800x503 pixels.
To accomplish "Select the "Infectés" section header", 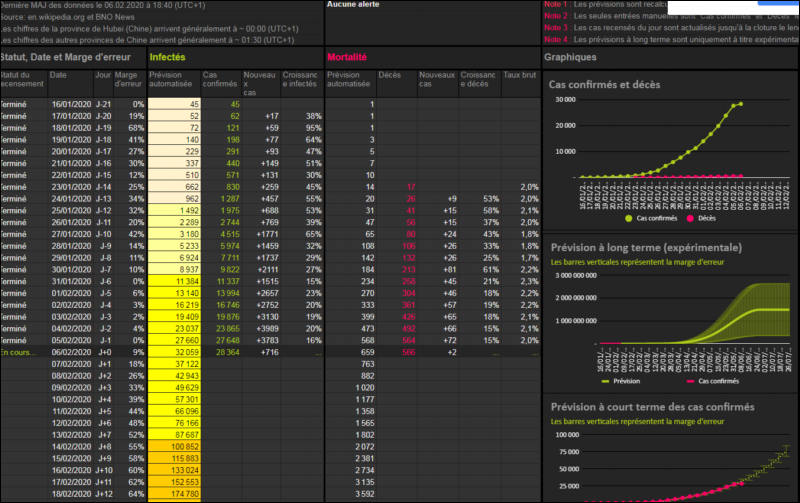I will click(x=167, y=57).
